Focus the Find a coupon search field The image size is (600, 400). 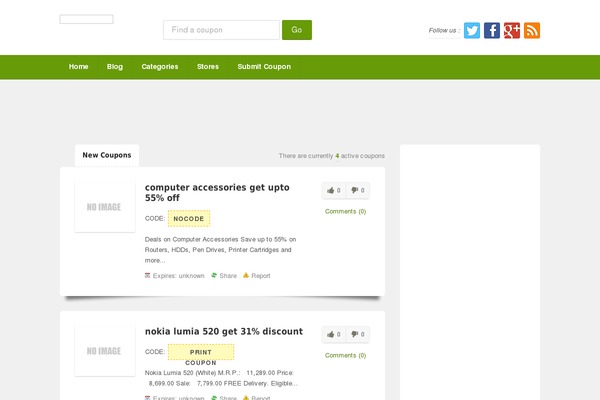(x=222, y=30)
